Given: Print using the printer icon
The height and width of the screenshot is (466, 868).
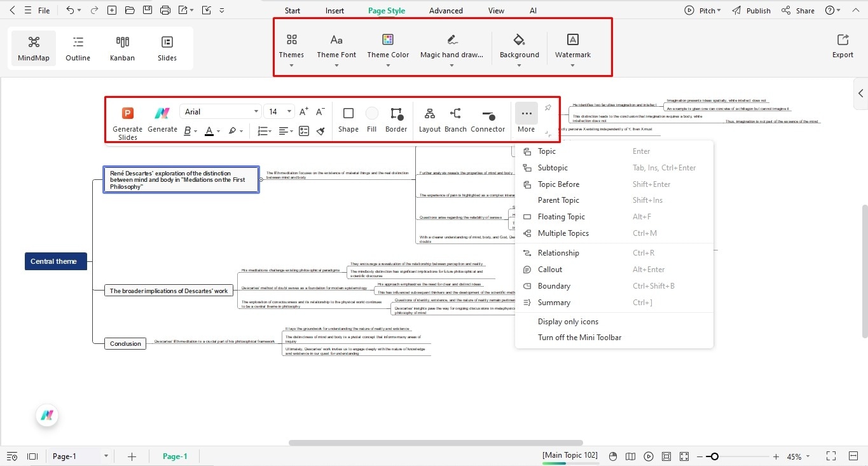Looking at the screenshot, I should pyautogui.click(x=165, y=10).
